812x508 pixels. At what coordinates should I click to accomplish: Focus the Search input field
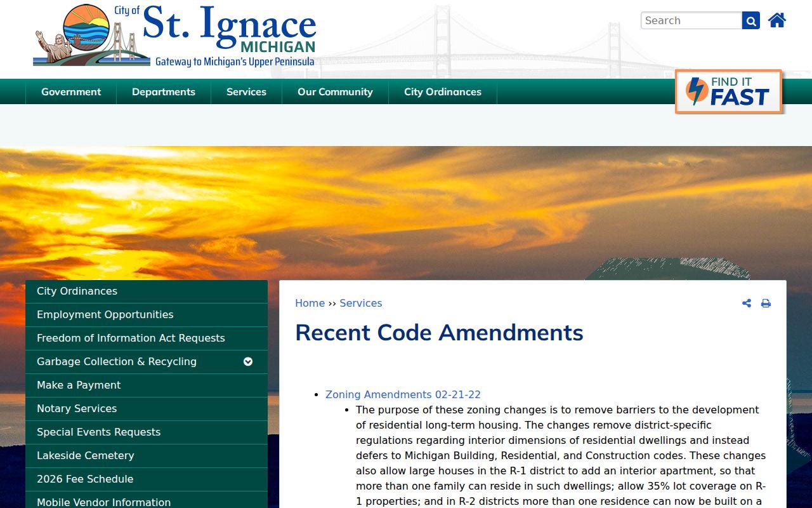click(691, 20)
